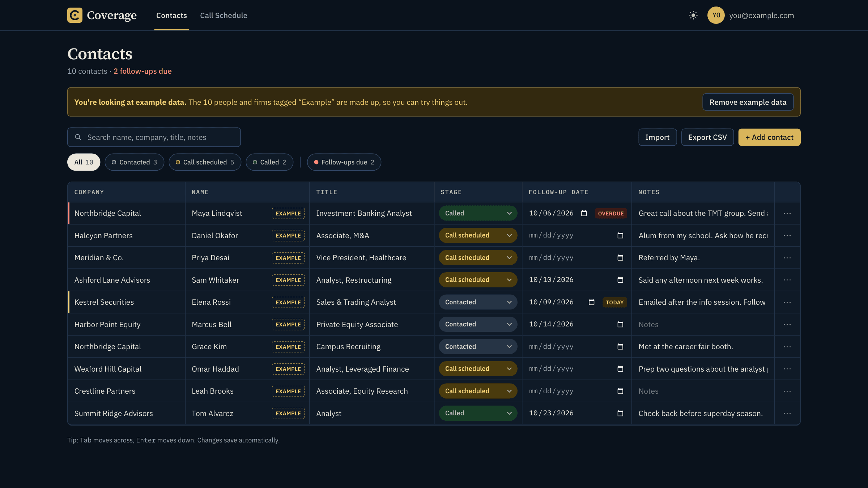Focus the search name, company, title field
Viewport: 868px width, 488px height.
[x=154, y=137]
